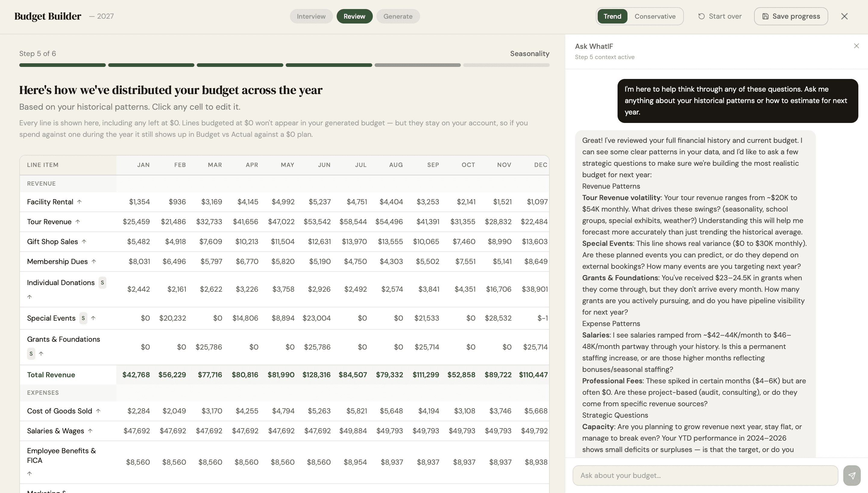Click the LINE ITEM column header
868x493 pixels.
(x=43, y=165)
